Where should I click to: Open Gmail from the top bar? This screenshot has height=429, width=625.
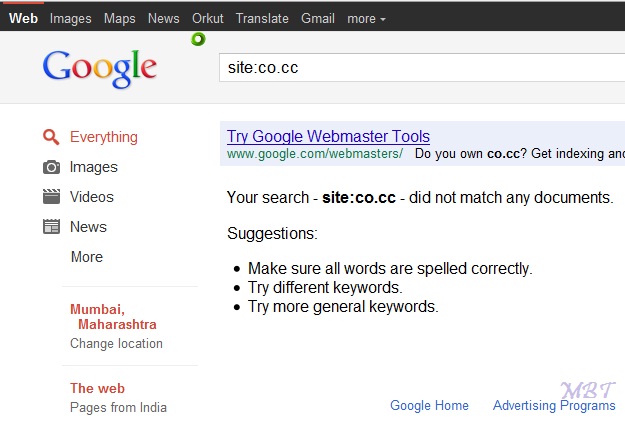coord(318,18)
